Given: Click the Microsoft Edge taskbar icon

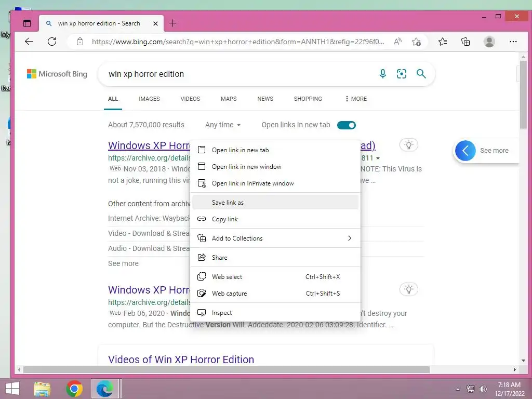Looking at the screenshot, I should [105, 389].
